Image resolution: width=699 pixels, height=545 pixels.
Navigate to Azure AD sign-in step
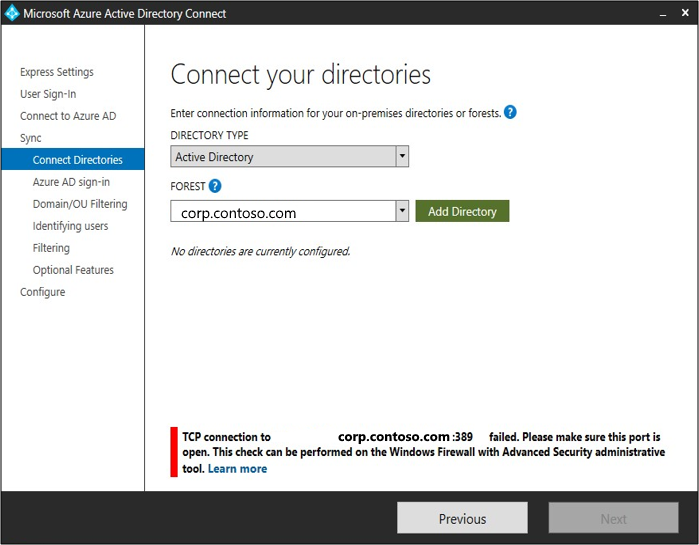pyautogui.click(x=71, y=182)
